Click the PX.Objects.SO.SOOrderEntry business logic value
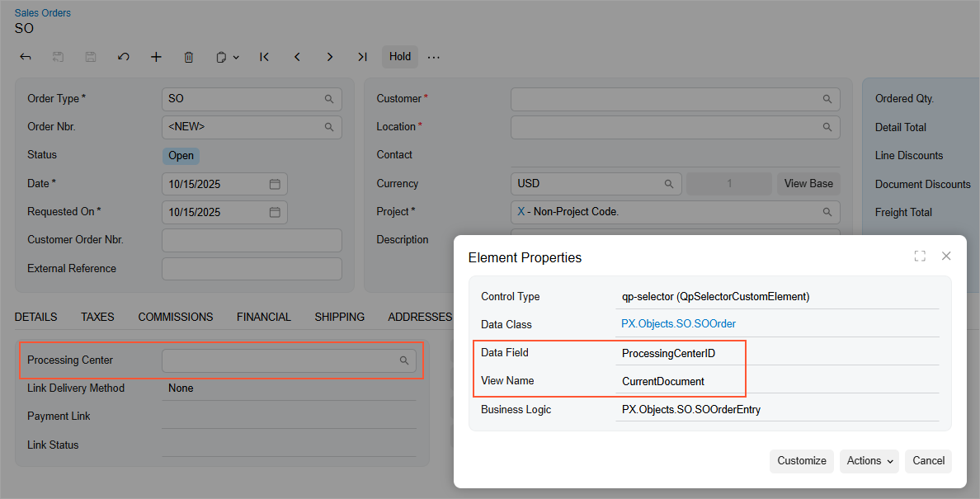980x499 pixels. tap(691, 410)
